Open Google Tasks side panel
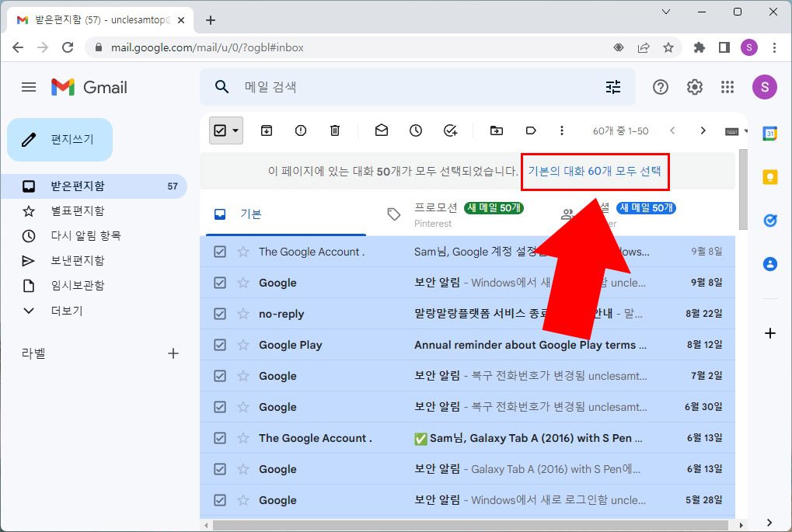Viewport: 792px width, 532px height. (x=769, y=221)
